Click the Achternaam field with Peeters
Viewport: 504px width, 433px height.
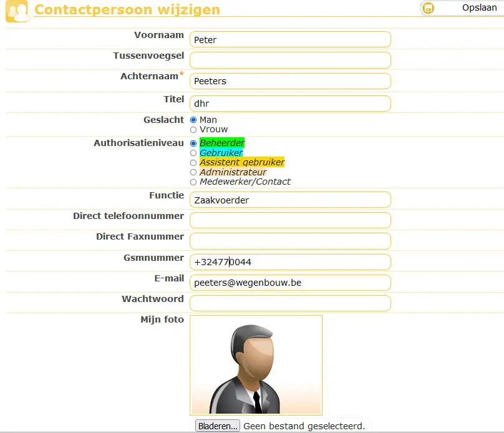[x=290, y=81]
